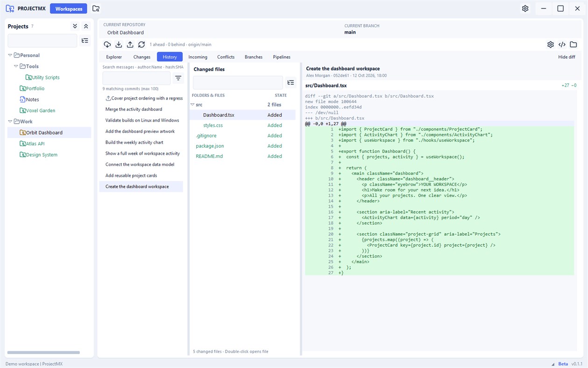This screenshot has height=368, width=588.
Task: Switch to the Changes tab
Action: tap(142, 57)
